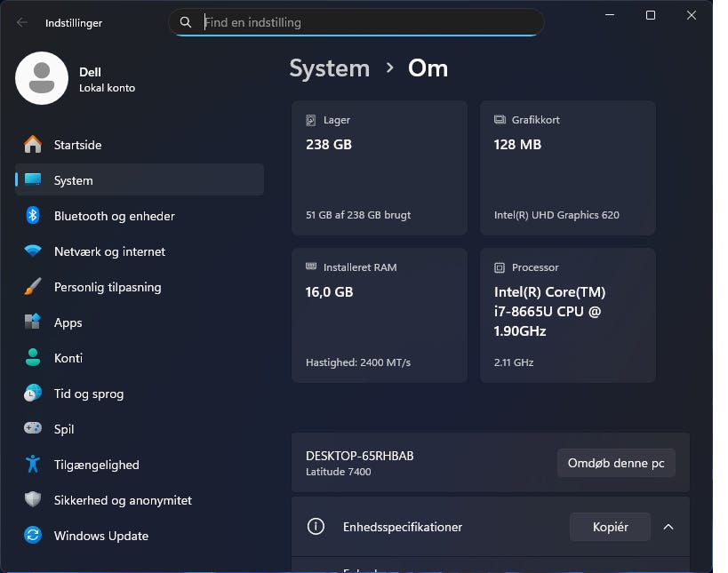Screen dimensions: 728x573
Task: Collapse the Enhedsspecifikationer section chevron
Action: pyautogui.click(x=668, y=527)
